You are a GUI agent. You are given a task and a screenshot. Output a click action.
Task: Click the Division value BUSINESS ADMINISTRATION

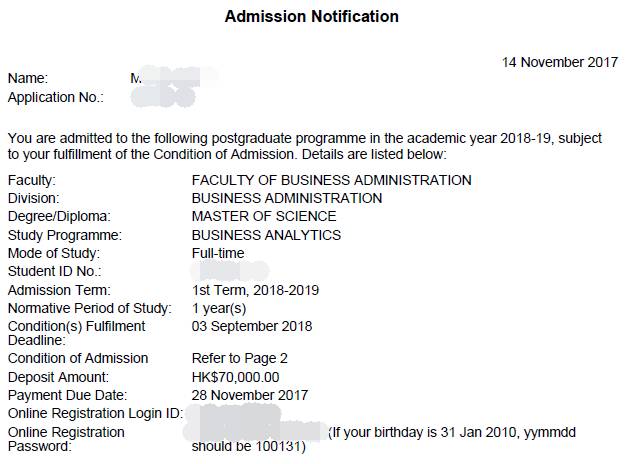[287, 198]
